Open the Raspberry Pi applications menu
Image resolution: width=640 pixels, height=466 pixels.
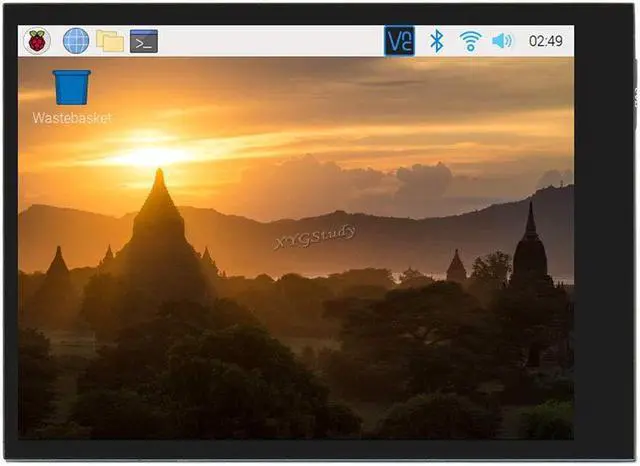click(37, 41)
